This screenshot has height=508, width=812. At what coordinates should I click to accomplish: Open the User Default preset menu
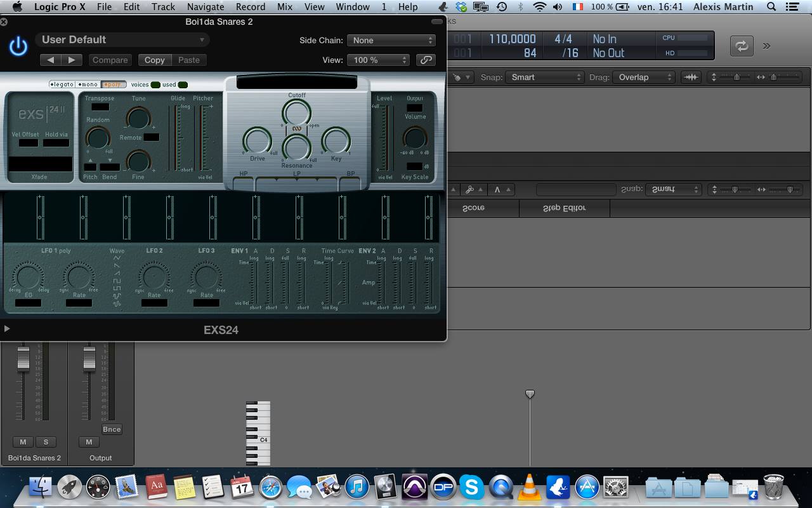pos(122,39)
